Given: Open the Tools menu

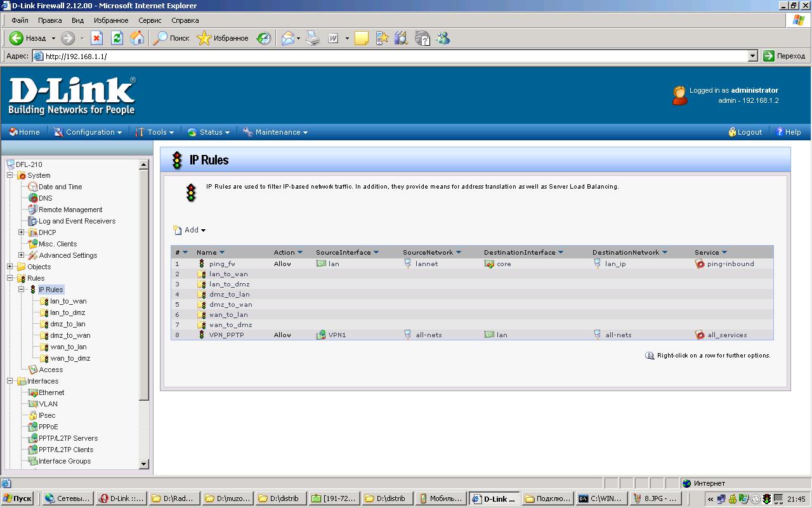Looking at the screenshot, I should click(x=155, y=132).
